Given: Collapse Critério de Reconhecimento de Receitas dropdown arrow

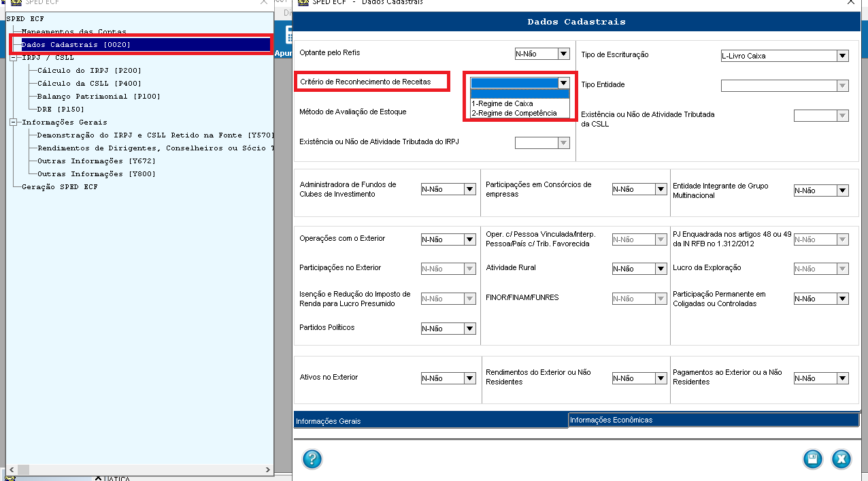Looking at the screenshot, I should point(563,83).
